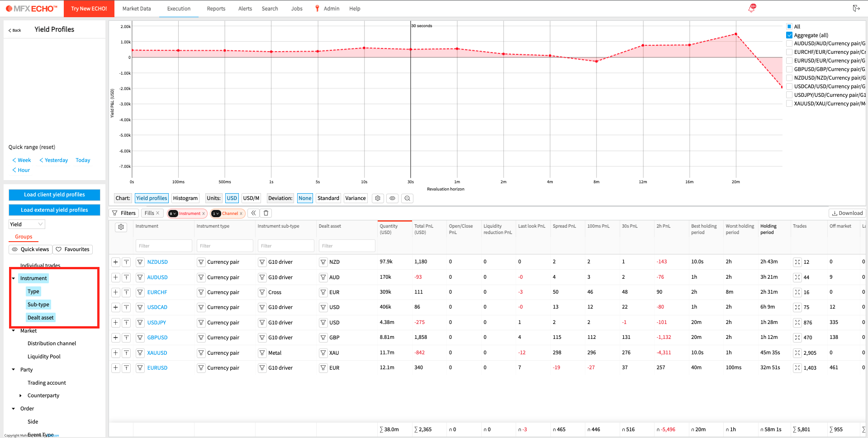
Task: Enable the EURUSD/EUR series checkbox
Action: coord(789,61)
